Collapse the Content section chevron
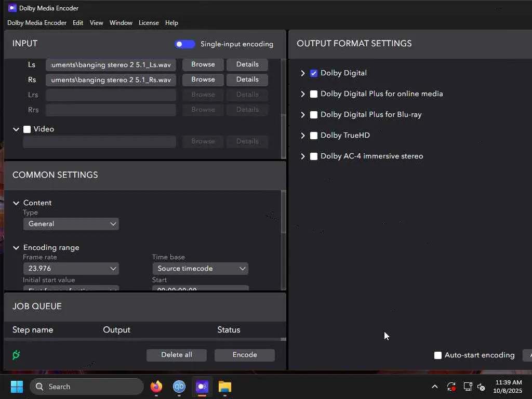532x399 pixels. pyautogui.click(x=16, y=203)
